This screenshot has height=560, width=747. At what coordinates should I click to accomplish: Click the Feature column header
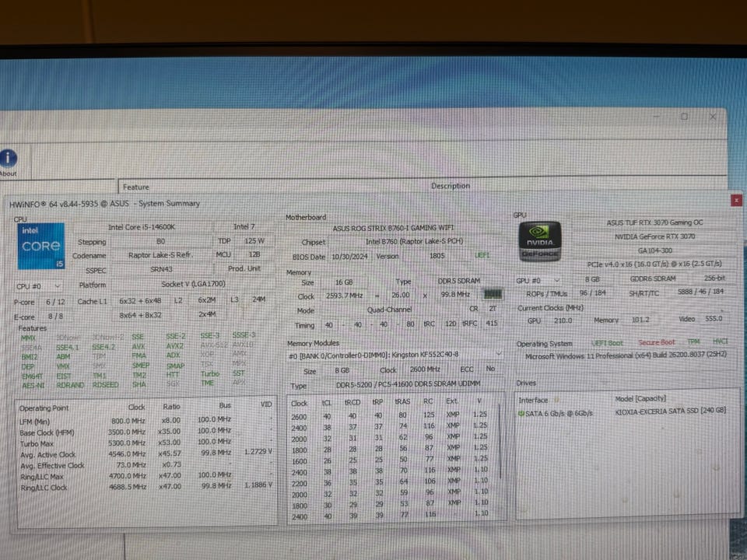pyautogui.click(x=135, y=187)
